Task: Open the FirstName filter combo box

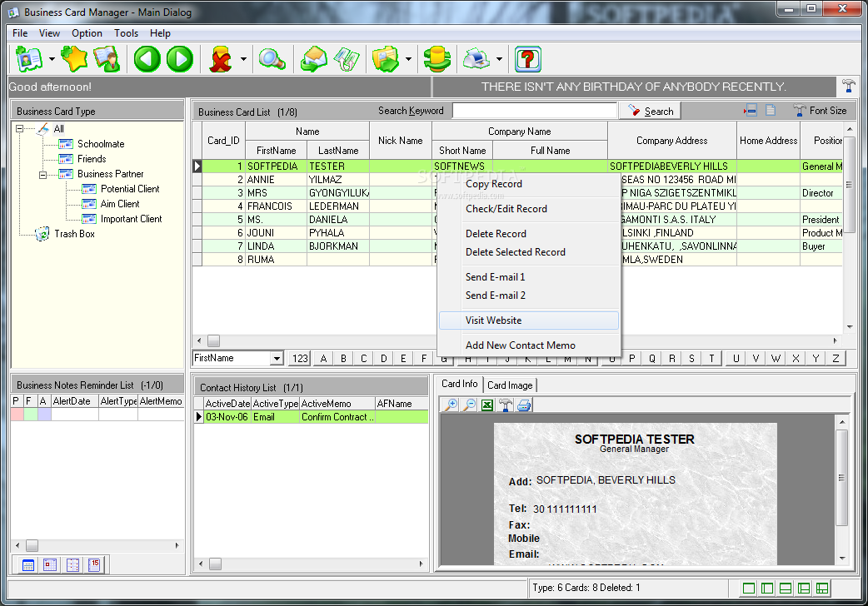Action: pos(238,358)
